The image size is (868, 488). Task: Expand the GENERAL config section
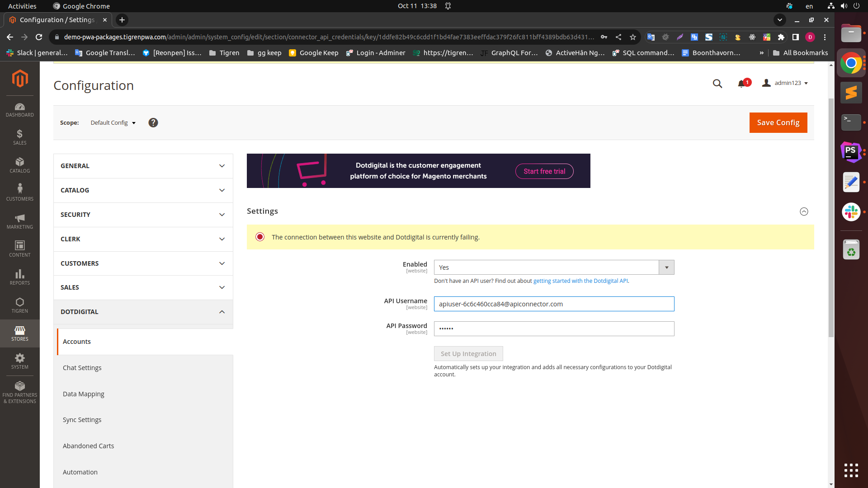(x=143, y=166)
